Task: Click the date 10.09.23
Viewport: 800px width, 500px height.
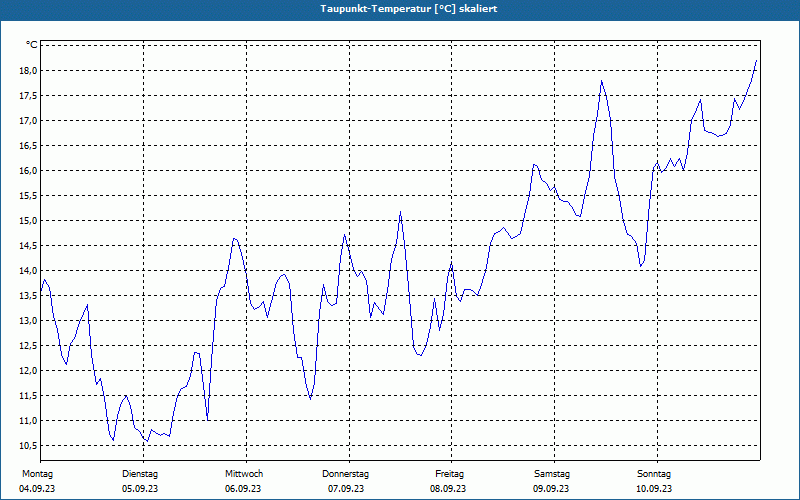Action: coord(654,489)
